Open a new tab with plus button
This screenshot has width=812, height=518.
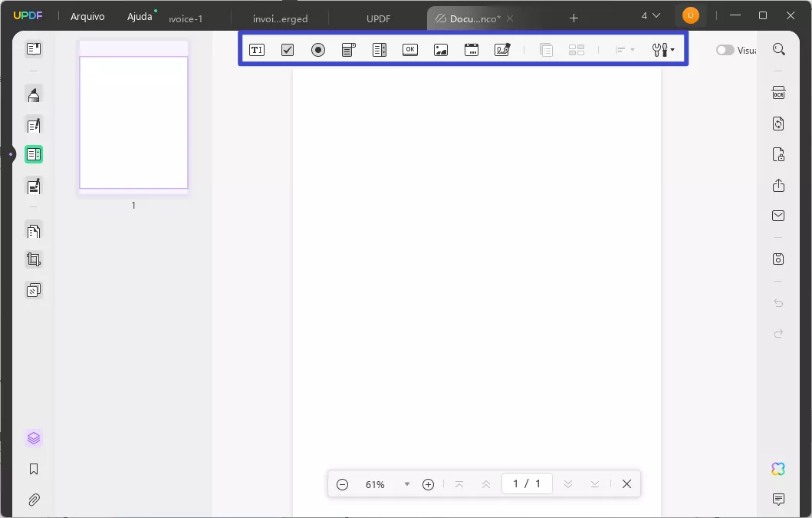point(574,18)
